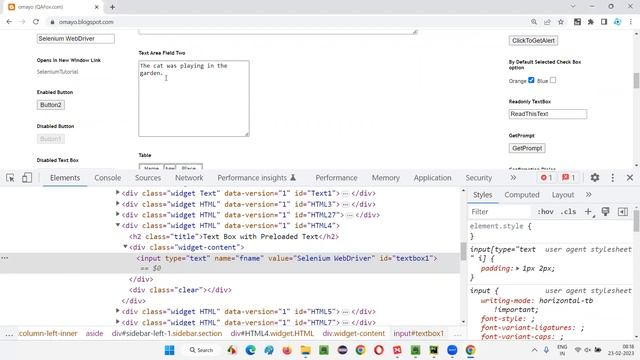Toggle the rendering emulations paintbrush icon

(x=605, y=211)
